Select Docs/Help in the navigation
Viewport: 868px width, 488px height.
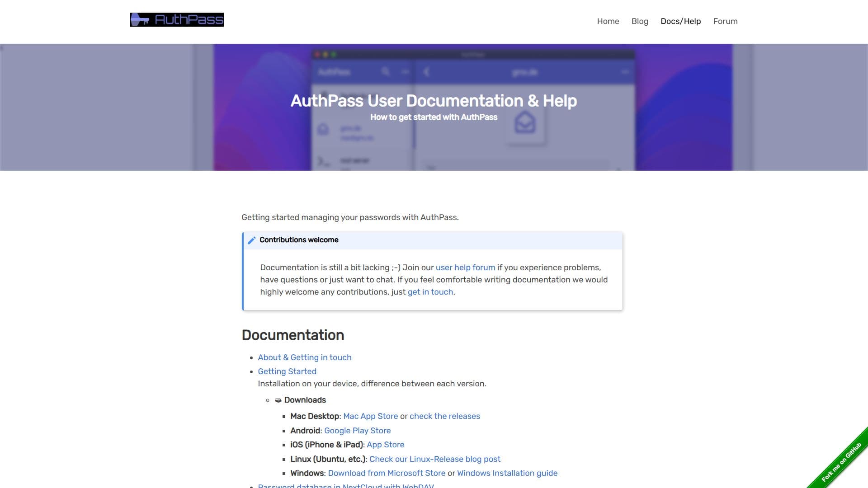point(680,21)
